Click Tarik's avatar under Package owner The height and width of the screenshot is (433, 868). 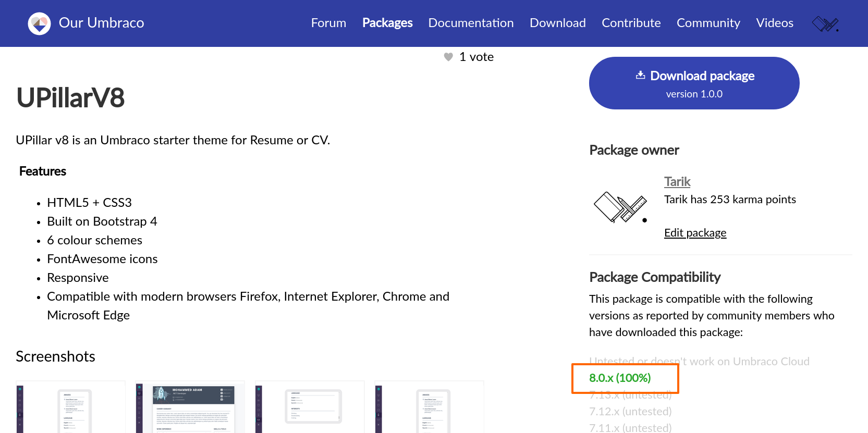coord(620,207)
